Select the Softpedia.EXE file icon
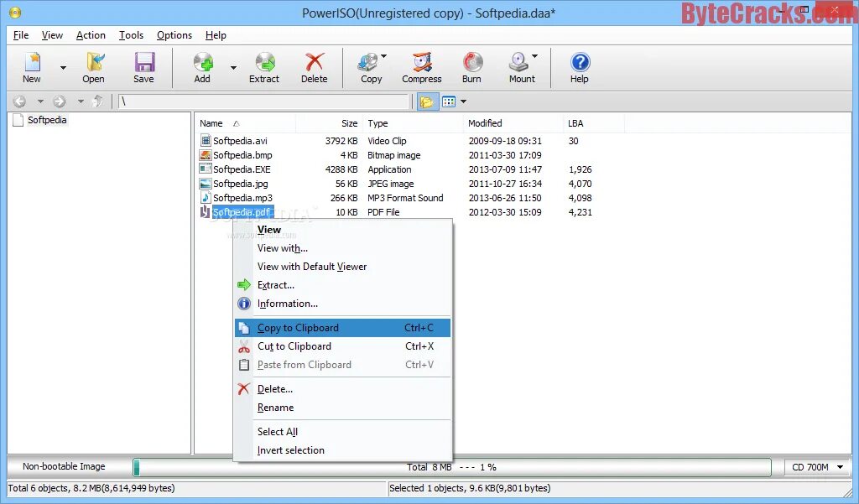This screenshot has width=859, height=504. pos(206,169)
